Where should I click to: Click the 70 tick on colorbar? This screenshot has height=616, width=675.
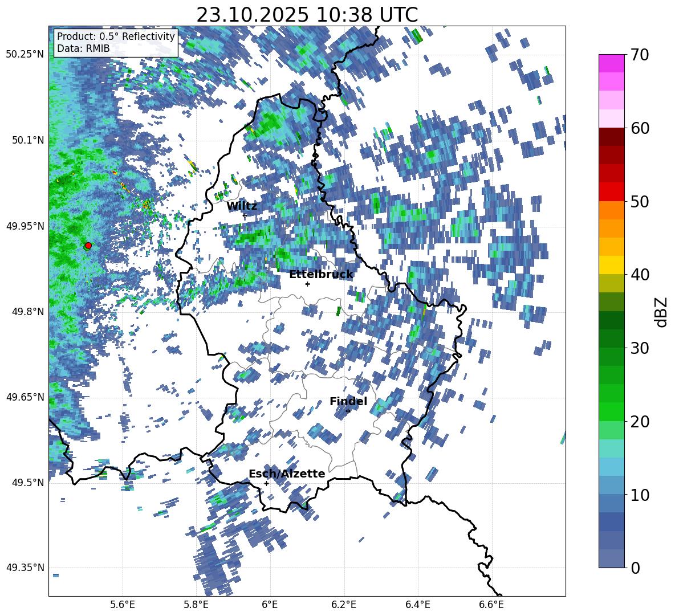click(640, 55)
